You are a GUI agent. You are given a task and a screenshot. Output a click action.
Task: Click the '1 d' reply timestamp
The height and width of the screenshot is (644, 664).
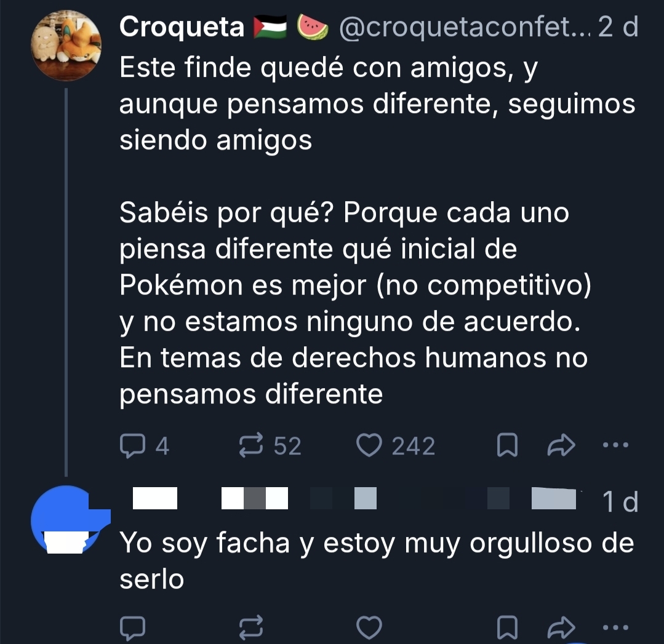(x=619, y=503)
